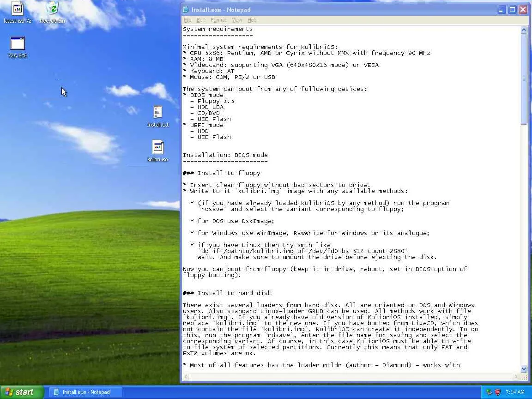Click the horizontal scrollbar right arrow

coord(516,376)
